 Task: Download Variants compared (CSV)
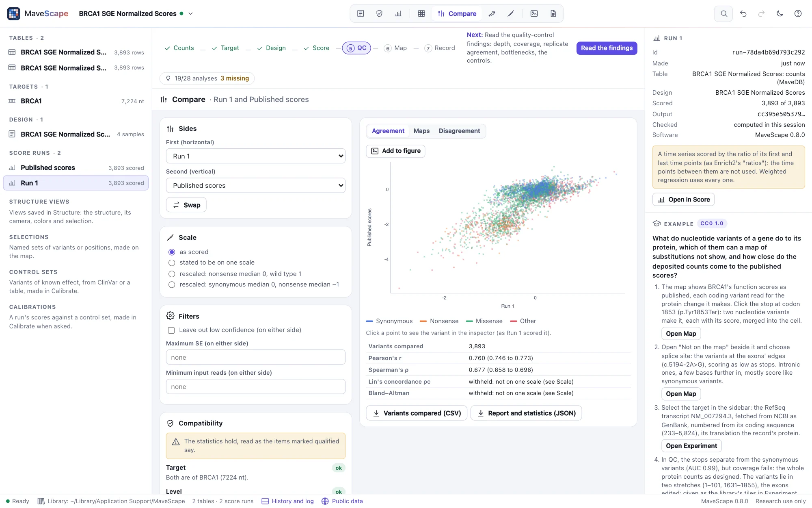coord(417,413)
